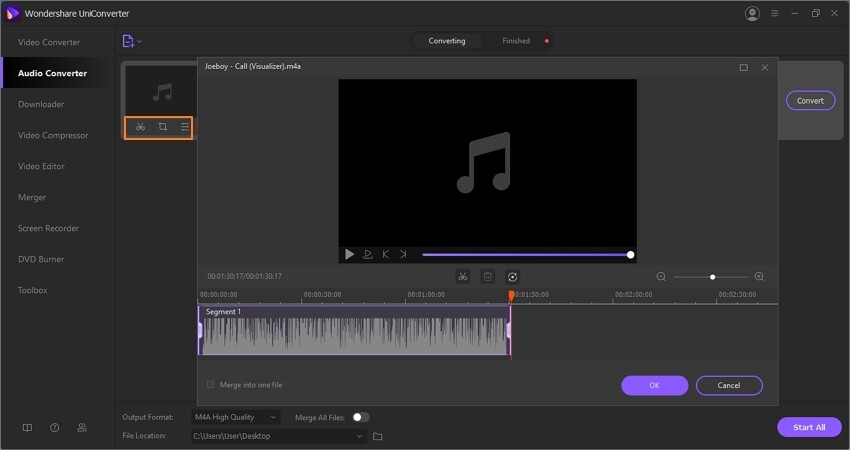
Task: Click the help question mark icon
Action: point(55,428)
